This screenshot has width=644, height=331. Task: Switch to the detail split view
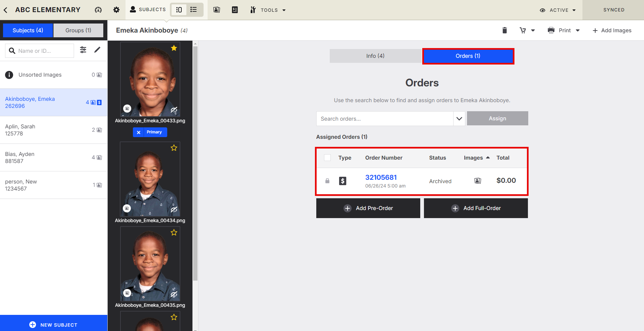[179, 10]
